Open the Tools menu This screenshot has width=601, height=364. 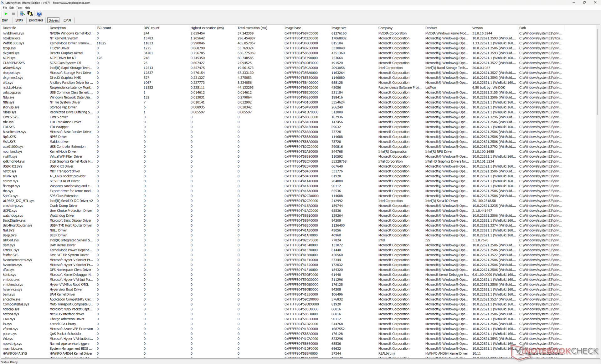click(19, 8)
